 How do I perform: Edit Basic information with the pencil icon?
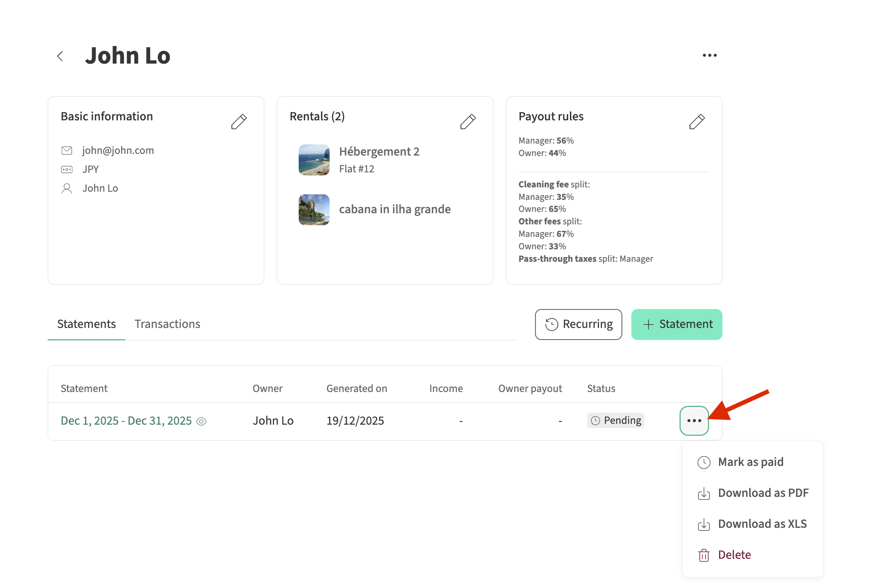coord(239,122)
